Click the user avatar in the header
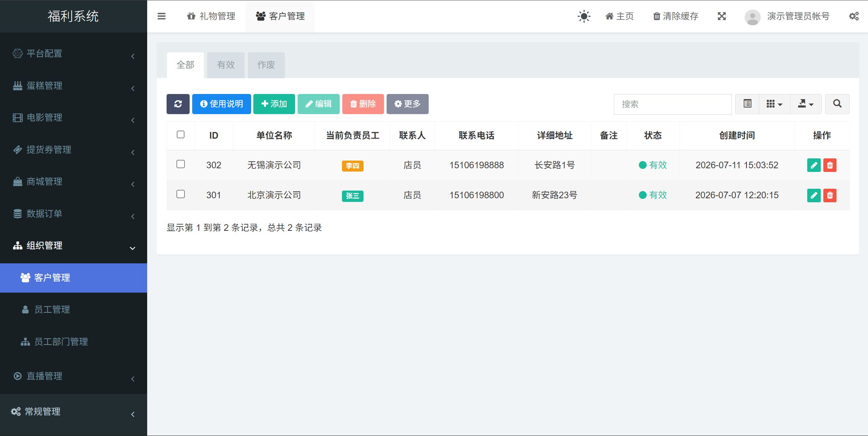Image resolution: width=868 pixels, height=436 pixels. (752, 17)
